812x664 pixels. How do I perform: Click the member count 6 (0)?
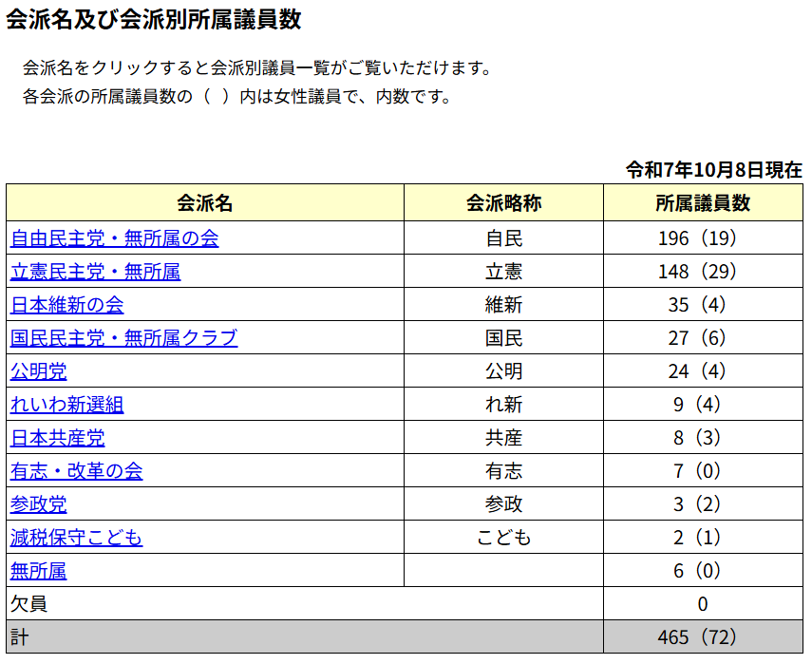click(697, 571)
